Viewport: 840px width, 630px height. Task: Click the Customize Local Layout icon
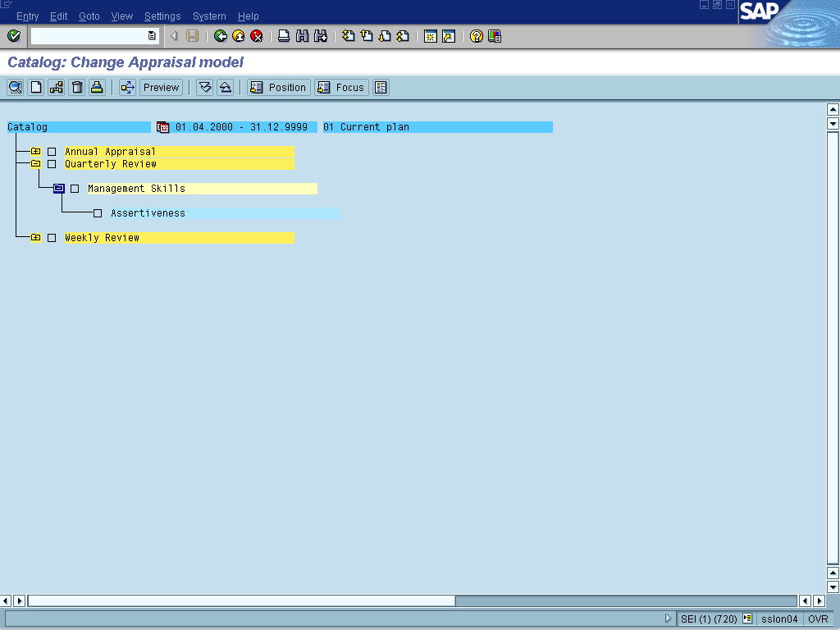click(495, 36)
